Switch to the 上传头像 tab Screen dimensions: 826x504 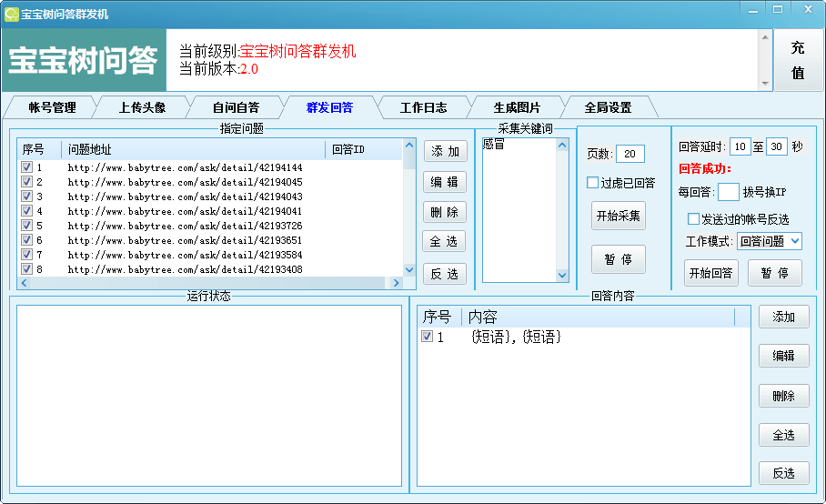click(x=142, y=107)
